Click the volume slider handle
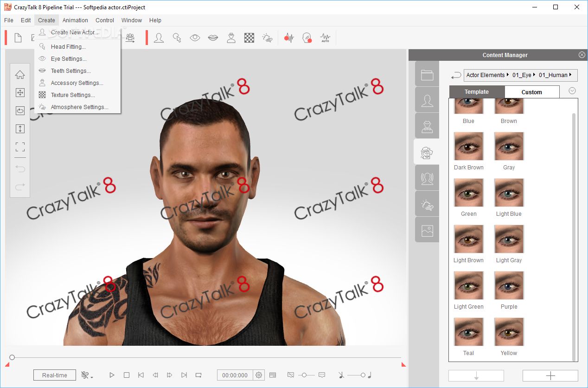 click(363, 375)
